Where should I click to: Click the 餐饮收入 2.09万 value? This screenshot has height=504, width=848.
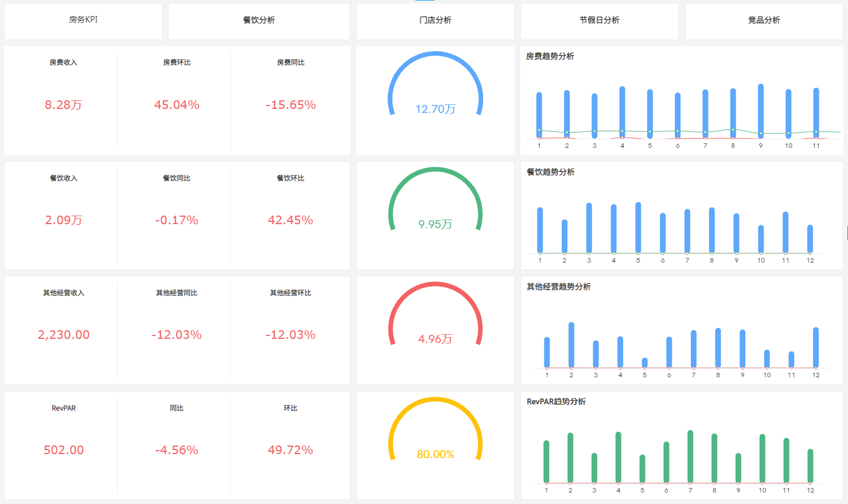point(64,220)
